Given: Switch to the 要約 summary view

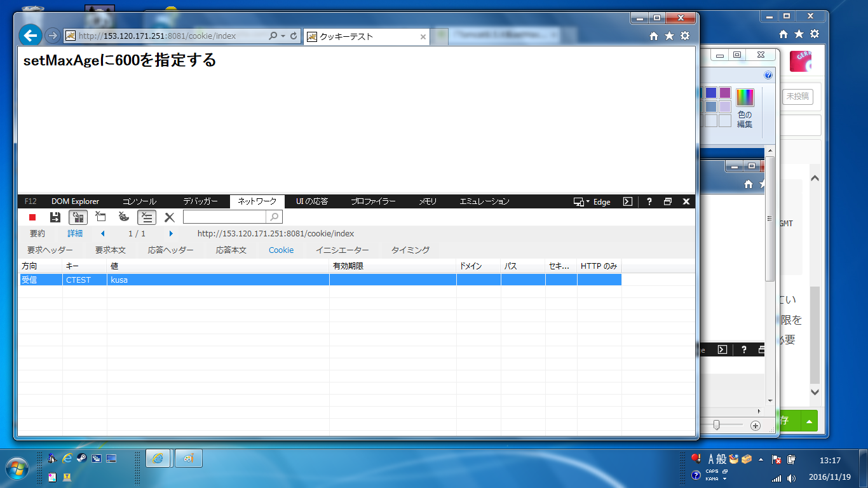Looking at the screenshot, I should click(x=36, y=233).
